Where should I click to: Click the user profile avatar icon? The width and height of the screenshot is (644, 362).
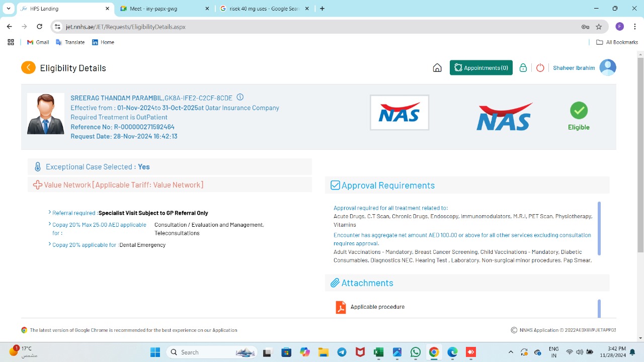point(608,68)
